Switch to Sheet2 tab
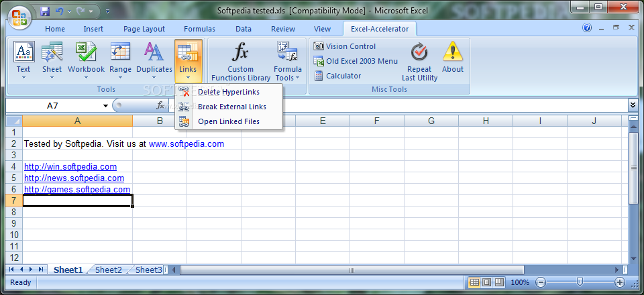 pyautogui.click(x=109, y=270)
